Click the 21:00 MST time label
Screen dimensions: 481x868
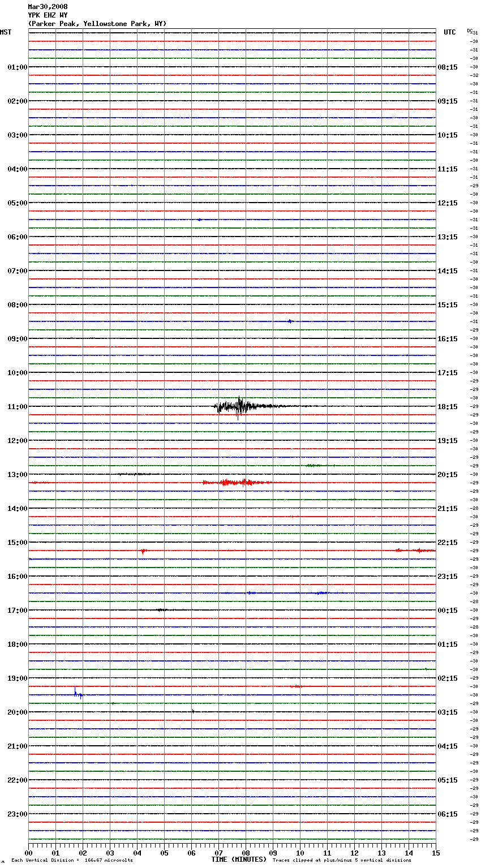click(x=17, y=746)
